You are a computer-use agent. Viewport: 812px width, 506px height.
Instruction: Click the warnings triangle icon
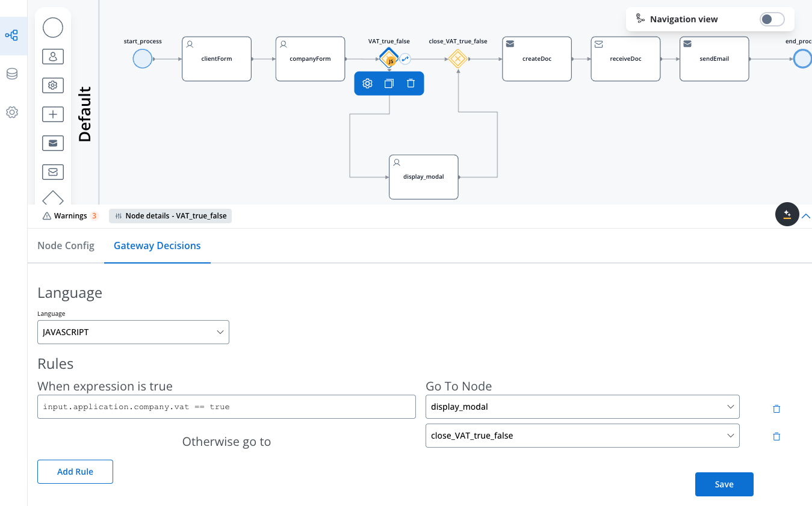pyautogui.click(x=47, y=216)
